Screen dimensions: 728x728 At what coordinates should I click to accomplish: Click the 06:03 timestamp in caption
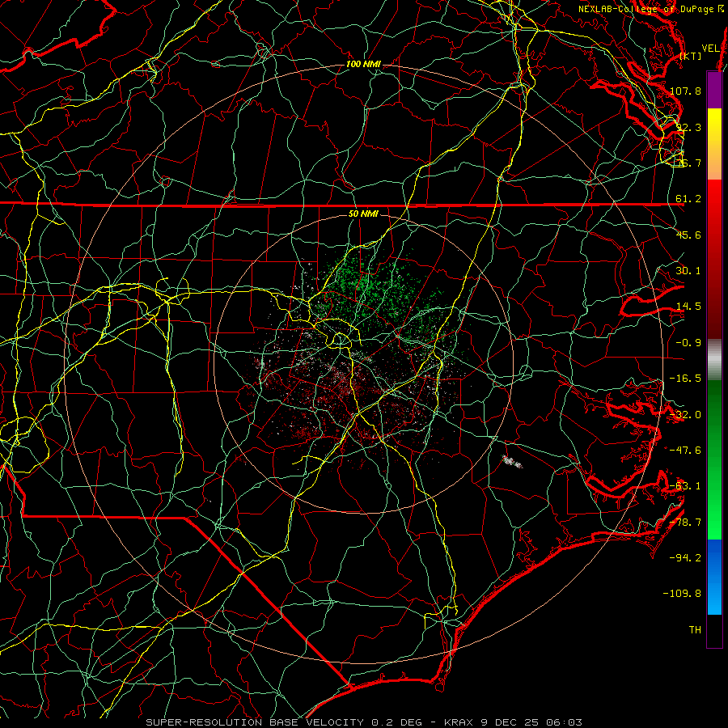click(x=564, y=722)
